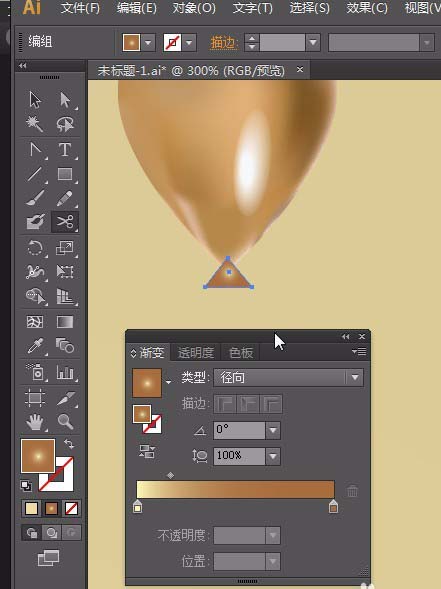Select the Paintbrush tool
The width and height of the screenshot is (441, 589).
pyautogui.click(x=35, y=198)
